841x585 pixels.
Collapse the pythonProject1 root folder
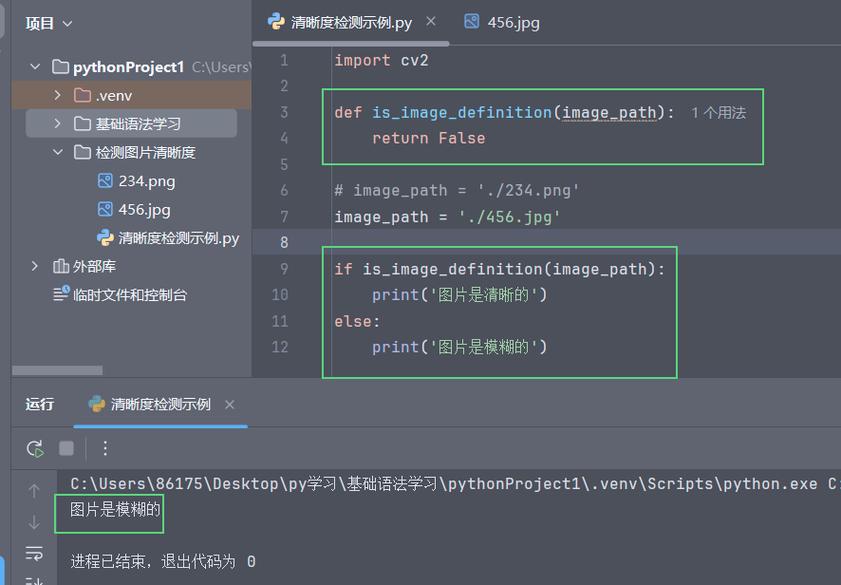pyautogui.click(x=35, y=67)
